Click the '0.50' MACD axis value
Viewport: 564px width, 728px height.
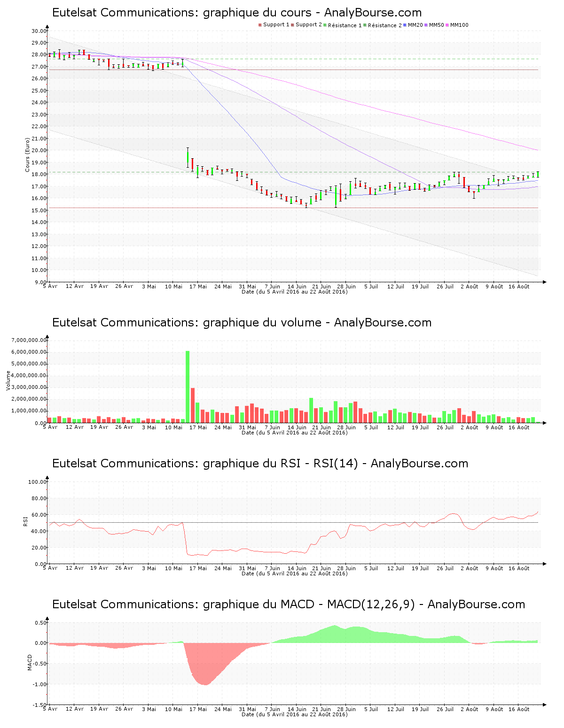[40, 623]
